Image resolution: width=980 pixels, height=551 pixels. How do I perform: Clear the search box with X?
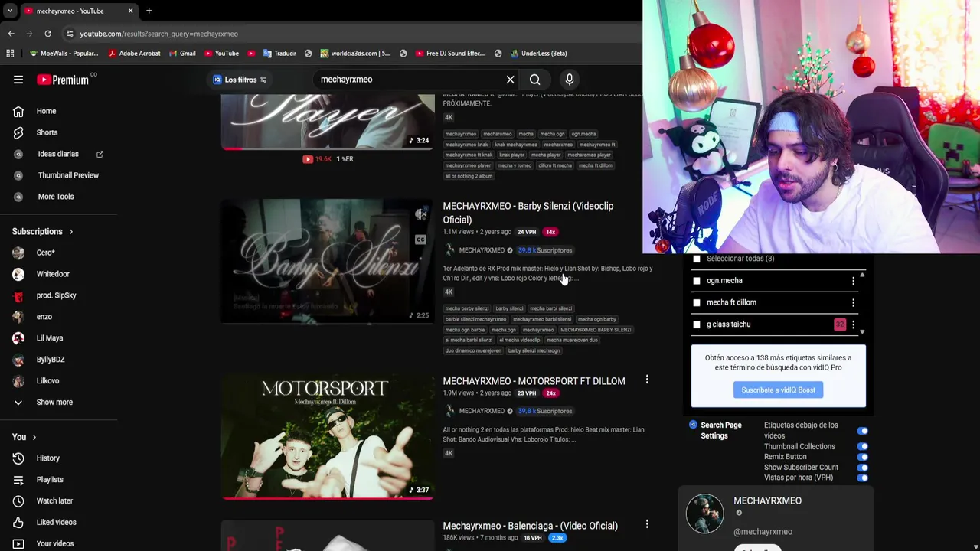(x=510, y=80)
